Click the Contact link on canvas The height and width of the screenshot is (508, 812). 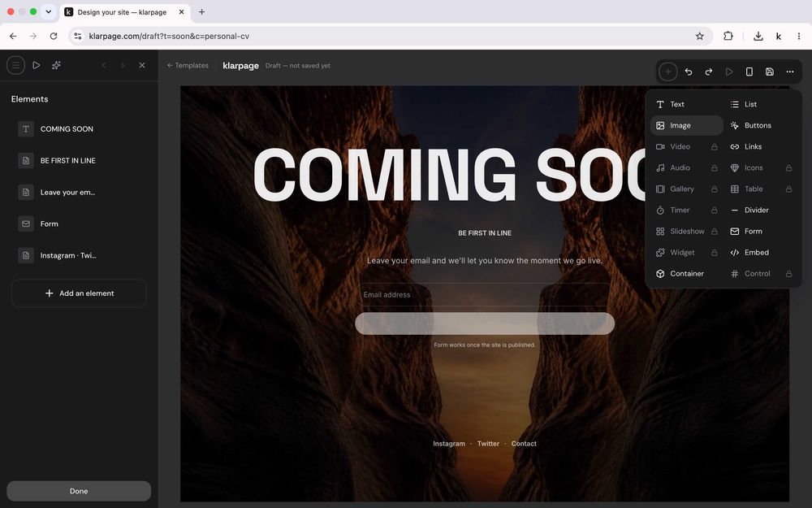click(524, 444)
